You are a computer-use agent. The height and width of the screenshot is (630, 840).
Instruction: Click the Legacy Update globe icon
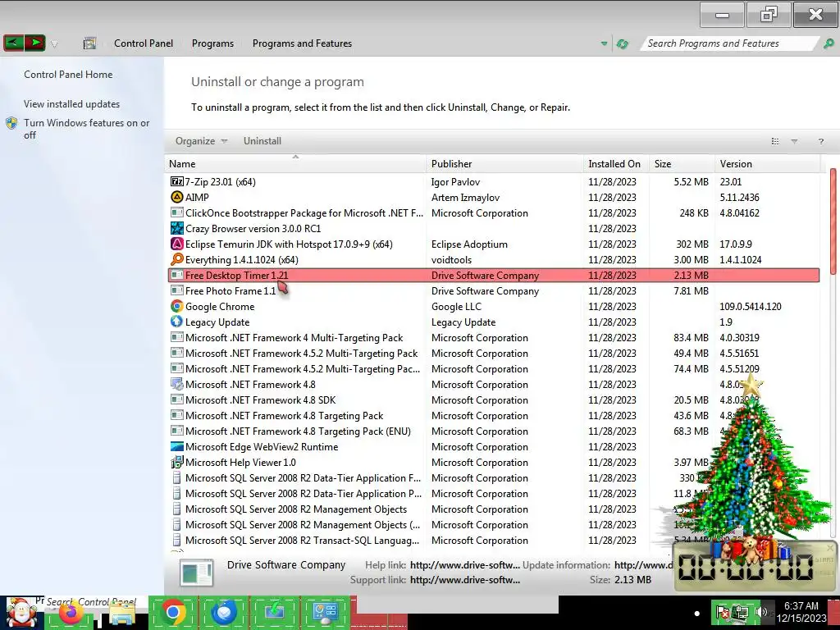point(177,322)
